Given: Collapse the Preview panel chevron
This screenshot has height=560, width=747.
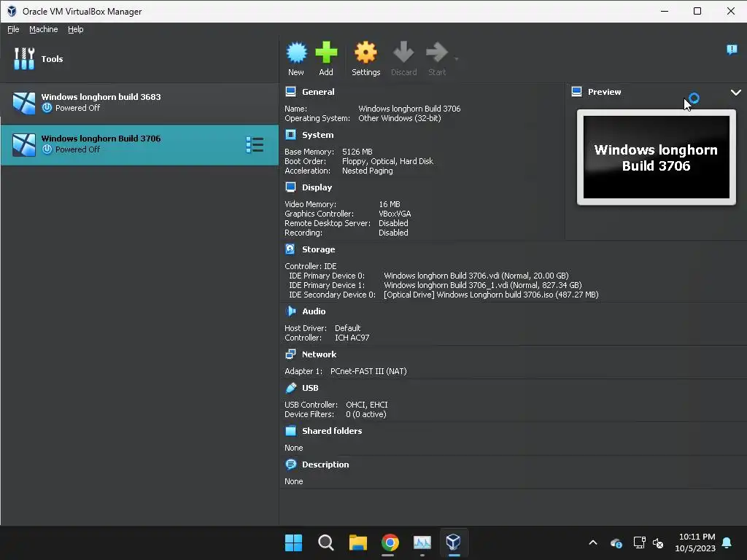Looking at the screenshot, I should point(735,92).
